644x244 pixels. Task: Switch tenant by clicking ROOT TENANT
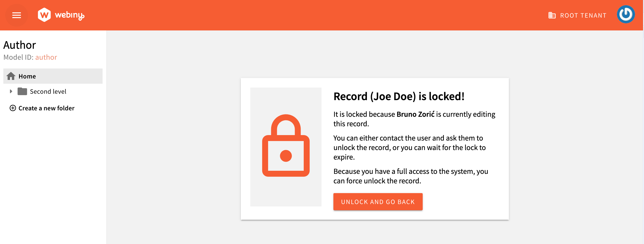coord(584,15)
